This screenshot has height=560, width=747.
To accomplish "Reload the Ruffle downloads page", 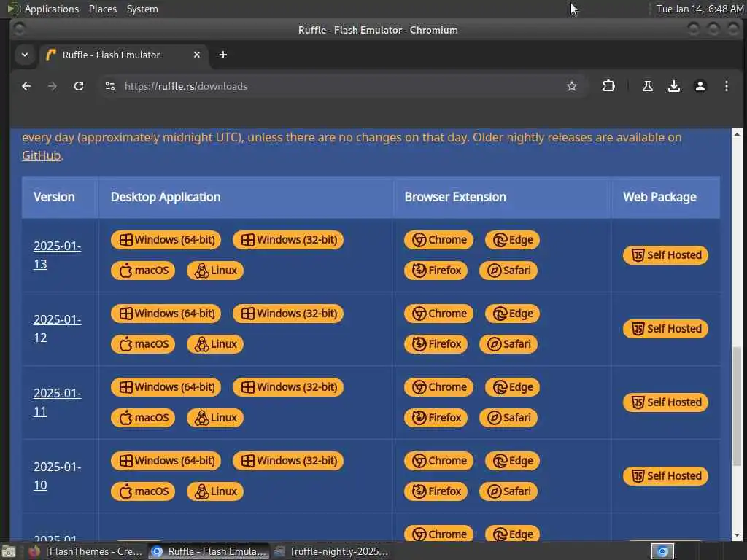I will coord(79,86).
